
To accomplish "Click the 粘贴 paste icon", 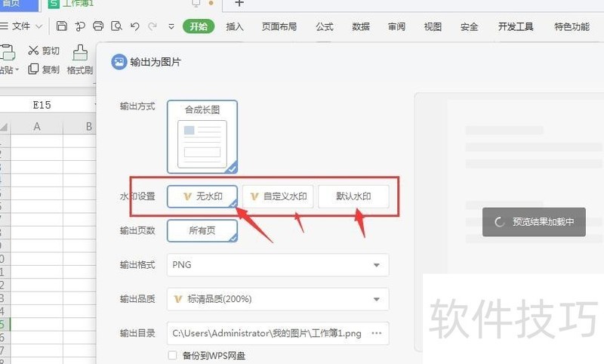I will click(x=8, y=52).
